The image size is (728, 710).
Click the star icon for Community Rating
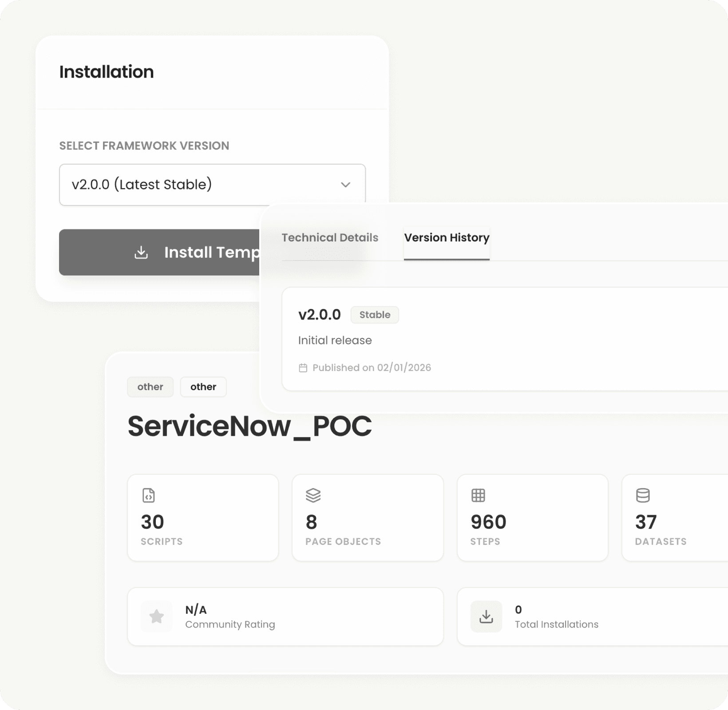[x=156, y=616]
